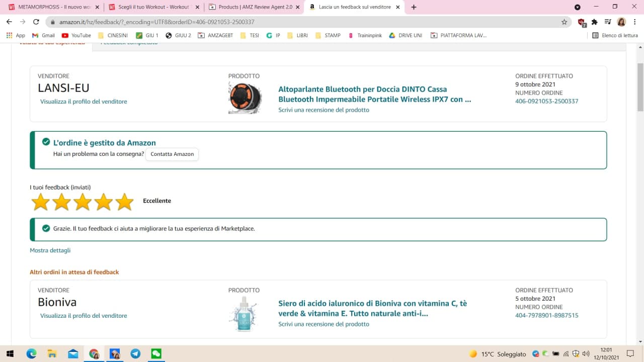This screenshot has width=644, height=362.
Task: Open LANSI-EU seller profile link
Action: click(84, 102)
